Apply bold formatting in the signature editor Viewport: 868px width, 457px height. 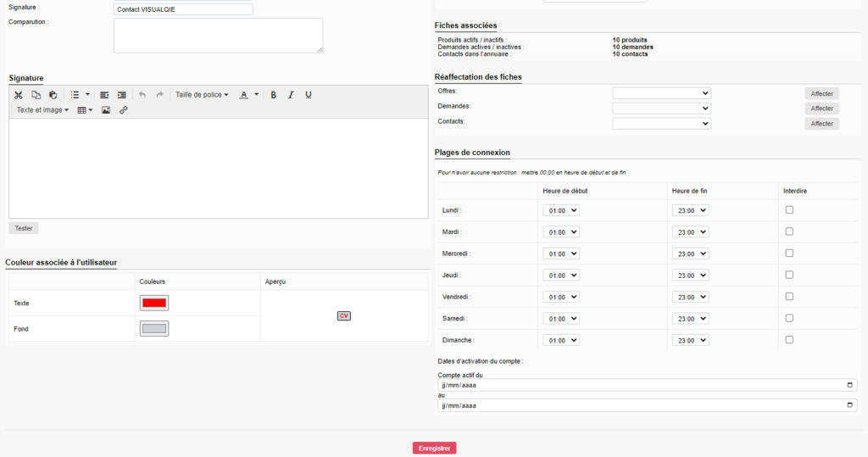[x=274, y=95]
